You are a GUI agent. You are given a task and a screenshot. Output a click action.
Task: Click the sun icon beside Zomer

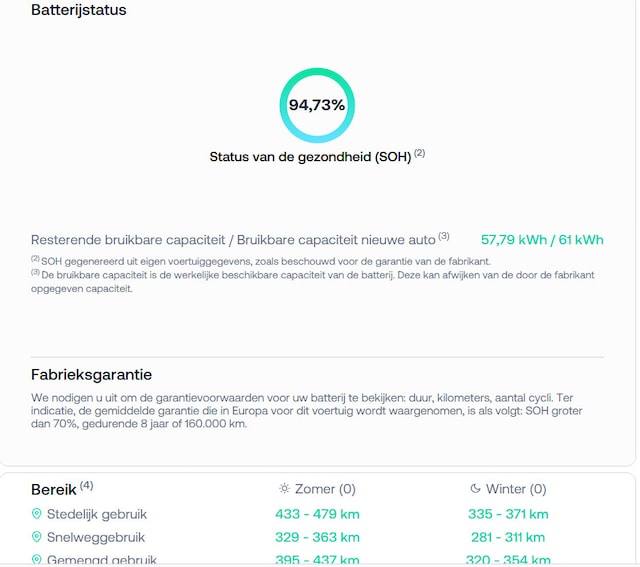(285, 489)
